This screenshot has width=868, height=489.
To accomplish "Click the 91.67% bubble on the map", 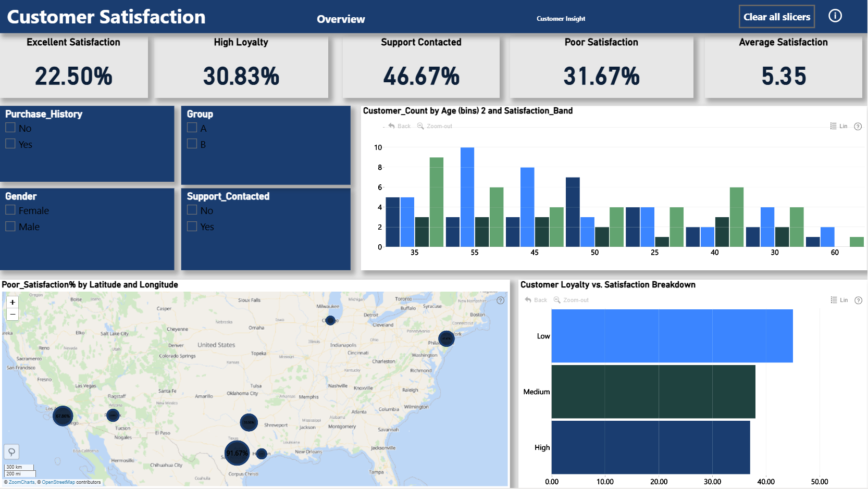I will click(237, 453).
